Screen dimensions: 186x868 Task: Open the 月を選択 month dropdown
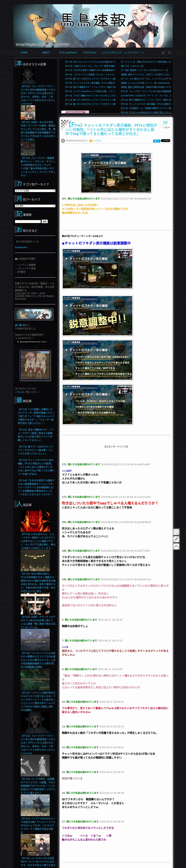[x=35, y=206]
